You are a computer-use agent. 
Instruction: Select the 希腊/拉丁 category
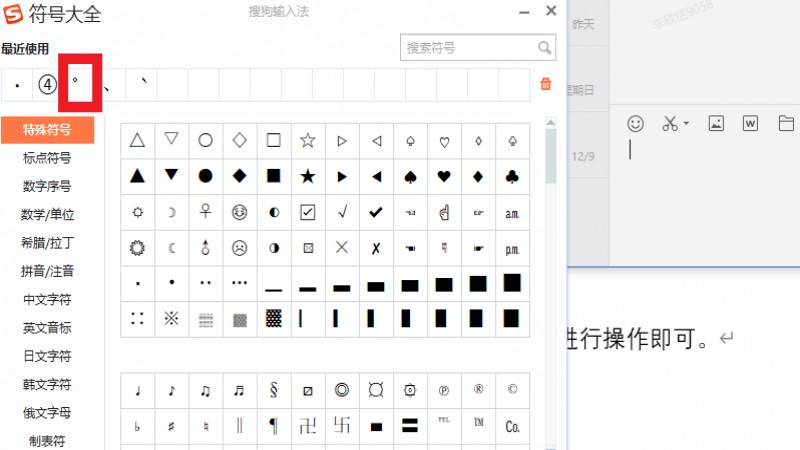tap(47, 242)
